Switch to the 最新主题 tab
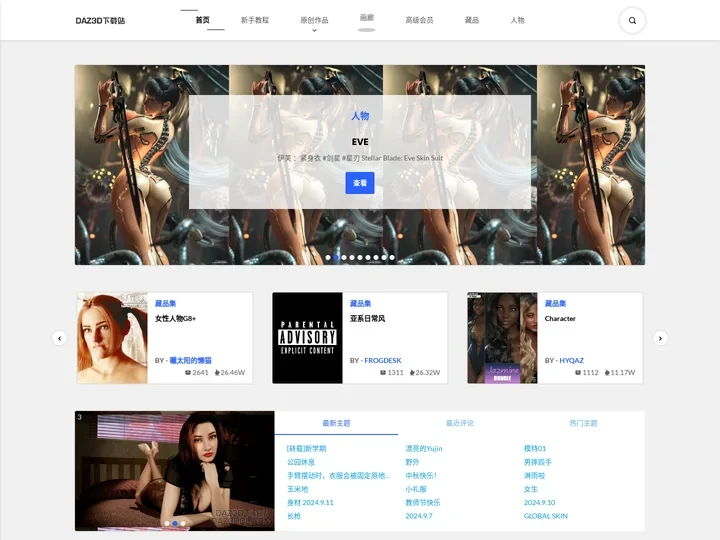 [x=336, y=423]
